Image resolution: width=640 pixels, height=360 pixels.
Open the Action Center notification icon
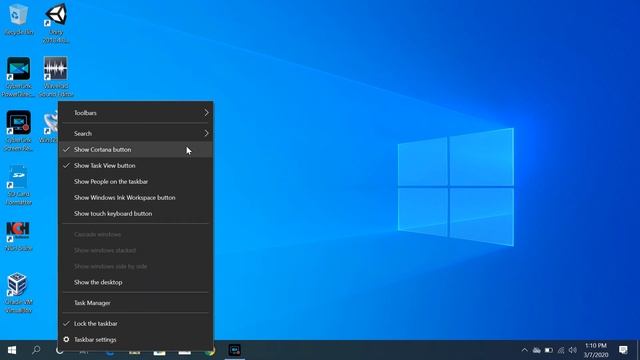tap(623, 350)
